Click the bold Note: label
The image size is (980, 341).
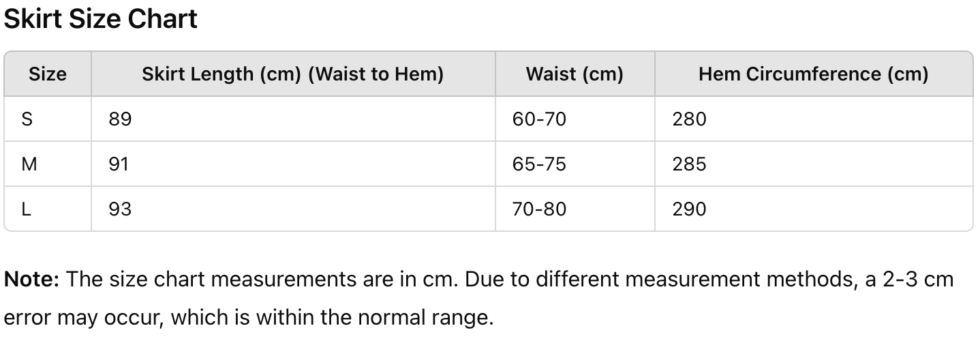pyautogui.click(x=33, y=279)
